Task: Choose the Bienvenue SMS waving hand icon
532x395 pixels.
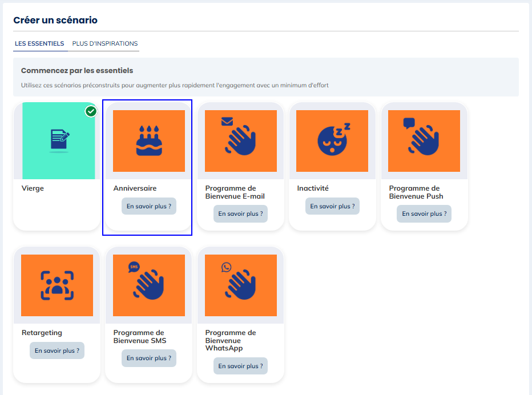Action: [x=149, y=283]
